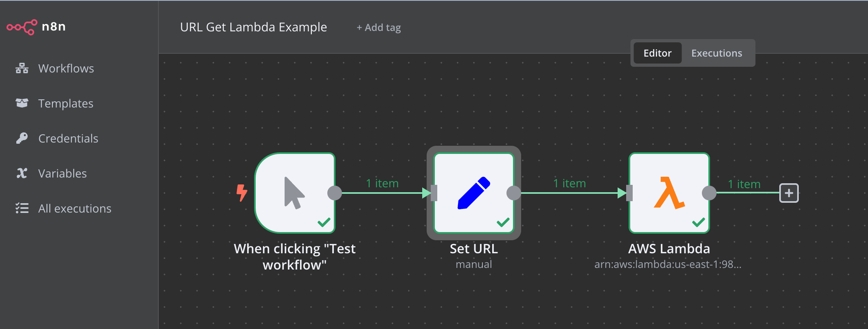Viewport: 868px width, 329px height.
Task: Select the manual trigger cursor node
Action: tap(295, 193)
